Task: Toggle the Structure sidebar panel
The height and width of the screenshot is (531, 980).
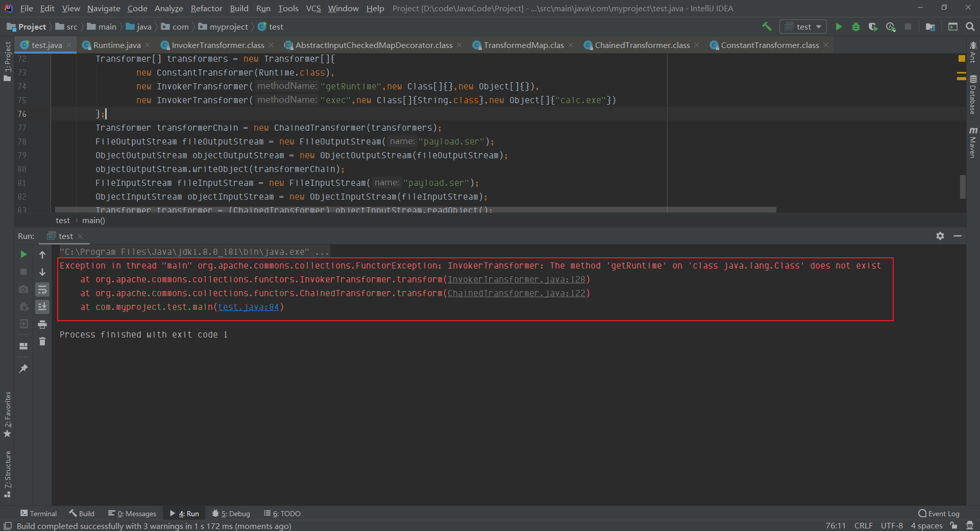Action: click(x=7, y=474)
